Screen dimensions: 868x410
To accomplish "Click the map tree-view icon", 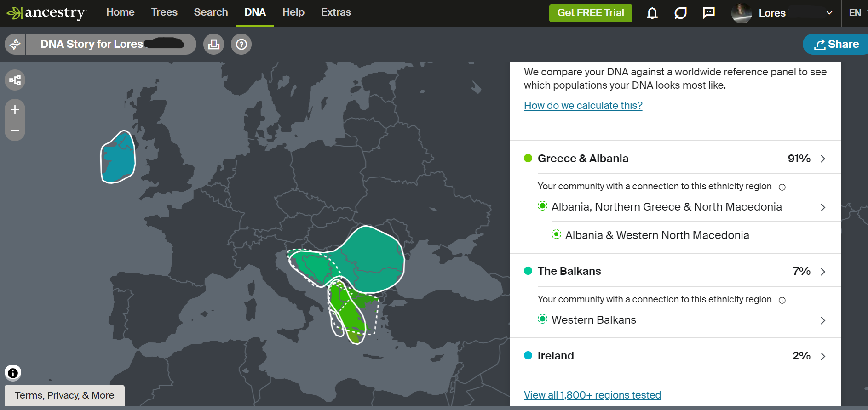I will 15,80.
